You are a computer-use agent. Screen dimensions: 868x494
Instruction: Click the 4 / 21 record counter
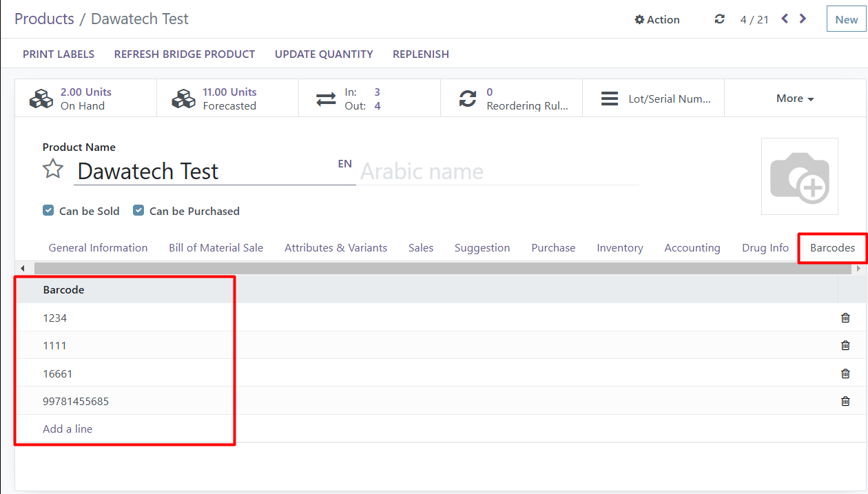point(754,19)
